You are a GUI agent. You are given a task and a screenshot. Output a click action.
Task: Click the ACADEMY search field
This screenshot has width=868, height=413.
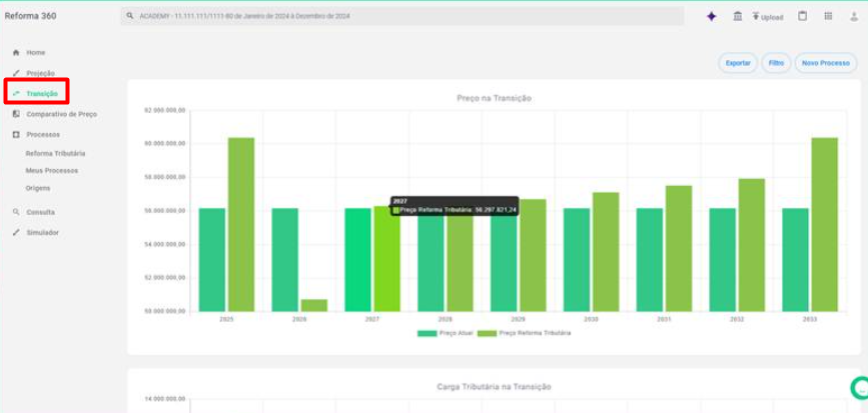coord(402,16)
